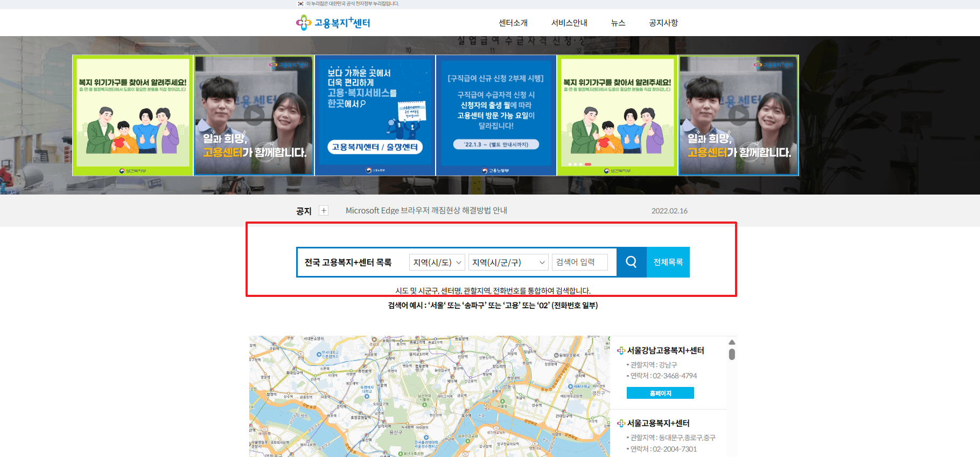The image size is (980, 457).
Task: Click the Seoul map view
Action: [429, 397]
